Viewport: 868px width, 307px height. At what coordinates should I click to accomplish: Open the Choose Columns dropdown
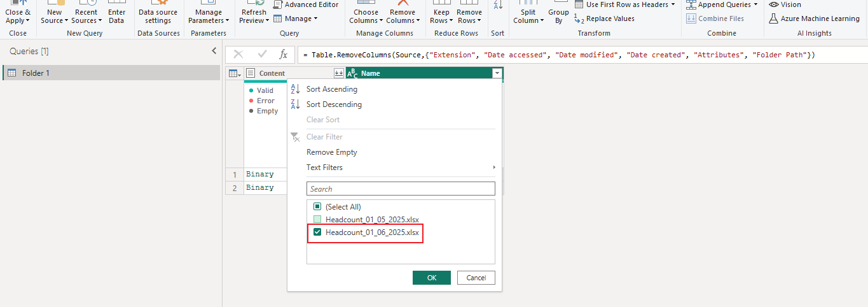[381, 21]
